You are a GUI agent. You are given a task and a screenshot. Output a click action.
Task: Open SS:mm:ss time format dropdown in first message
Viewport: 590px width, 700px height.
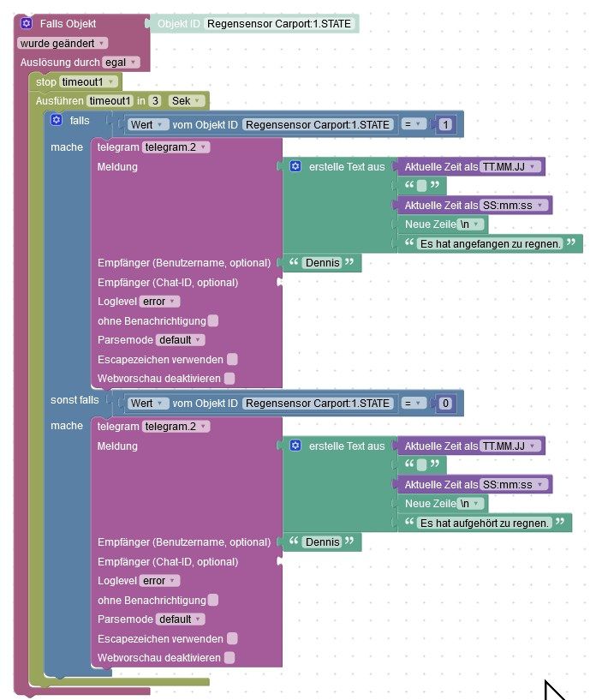coord(514,206)
